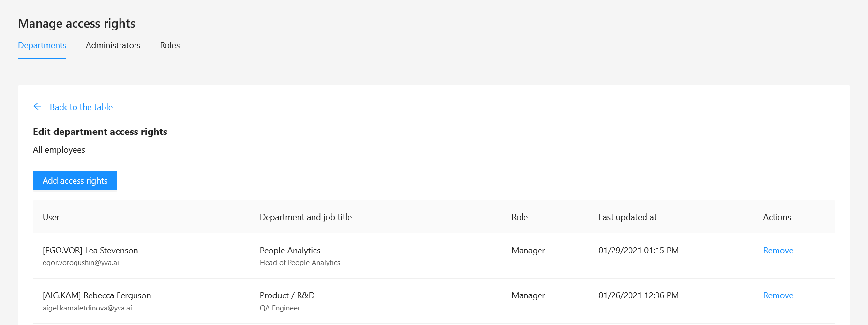Image resolution: width=868 pixels, height=325 pixels.
Task: Switch to the Roles tab
Action: pyautogui.click(x=170, y=45)
